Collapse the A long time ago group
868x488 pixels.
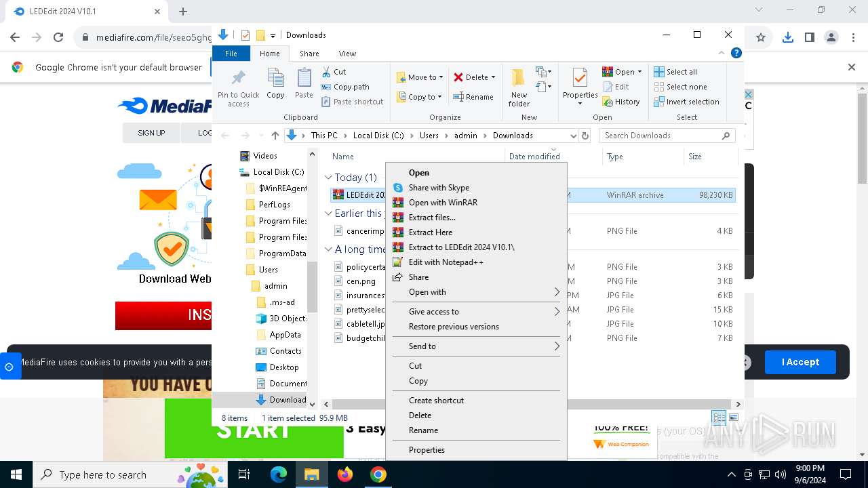click(328, 249)
